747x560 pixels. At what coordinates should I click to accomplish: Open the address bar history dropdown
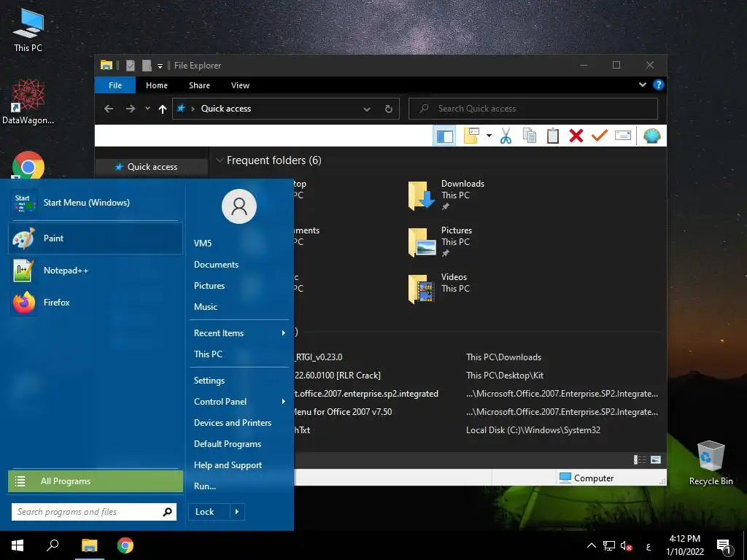pos(367,109)
